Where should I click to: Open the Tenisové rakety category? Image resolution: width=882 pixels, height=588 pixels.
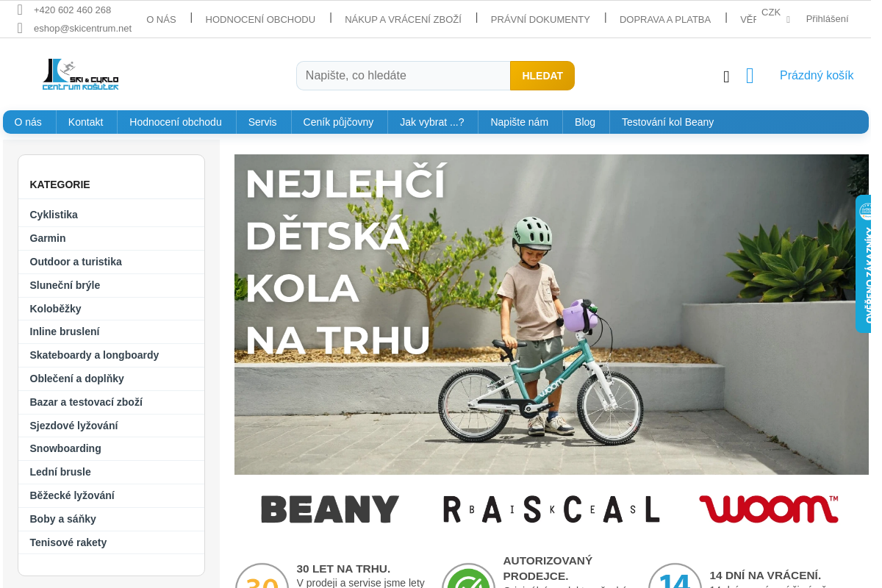click(111, 542)
